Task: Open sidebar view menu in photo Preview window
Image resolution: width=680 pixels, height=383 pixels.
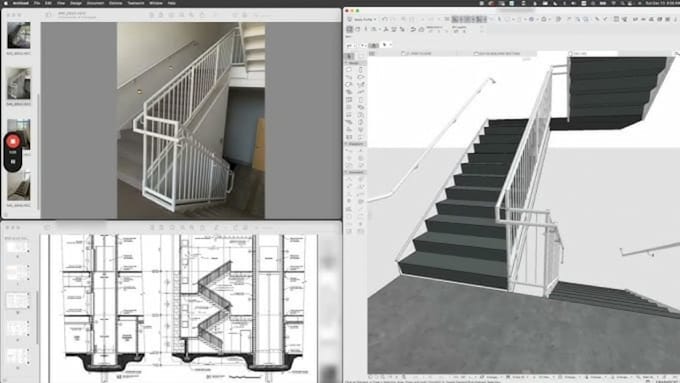Action: click(x=49, y=15)
